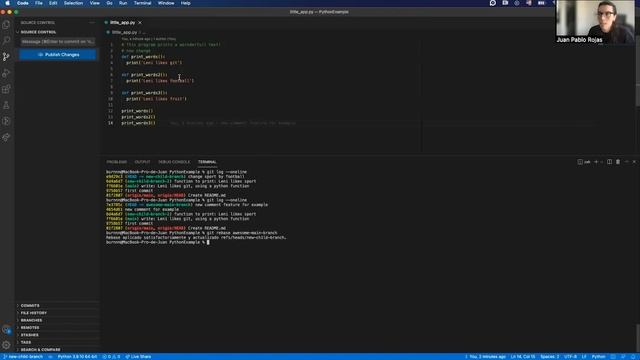
Task: Open new terminal dropdown arrow
Action: point(602,162)
